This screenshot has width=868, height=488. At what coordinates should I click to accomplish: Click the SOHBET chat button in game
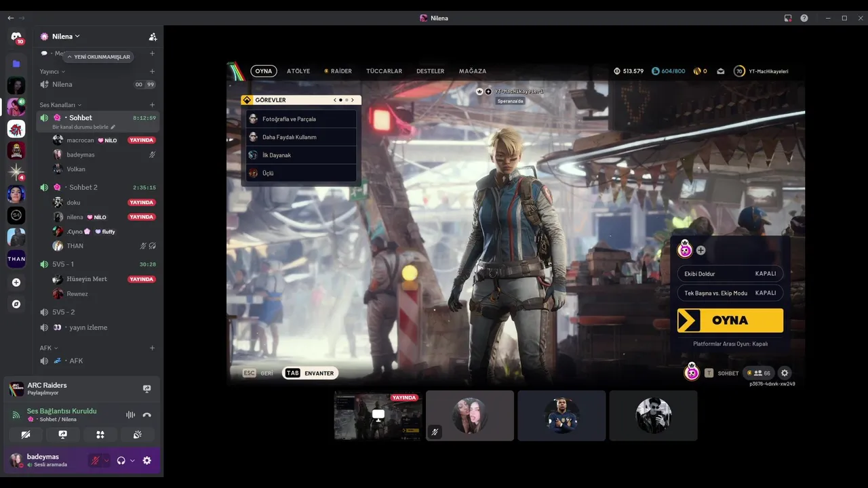coord(722,373)
